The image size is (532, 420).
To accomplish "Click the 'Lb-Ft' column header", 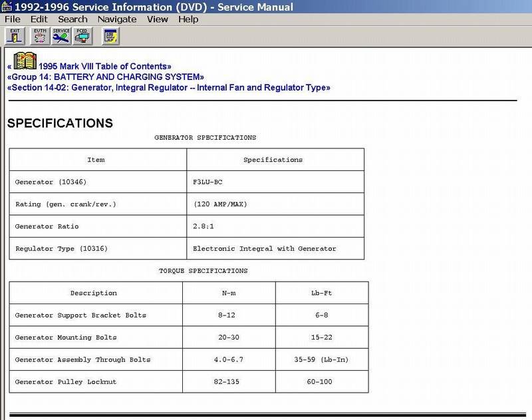I will pyautogui.click(x=321, y=293).
